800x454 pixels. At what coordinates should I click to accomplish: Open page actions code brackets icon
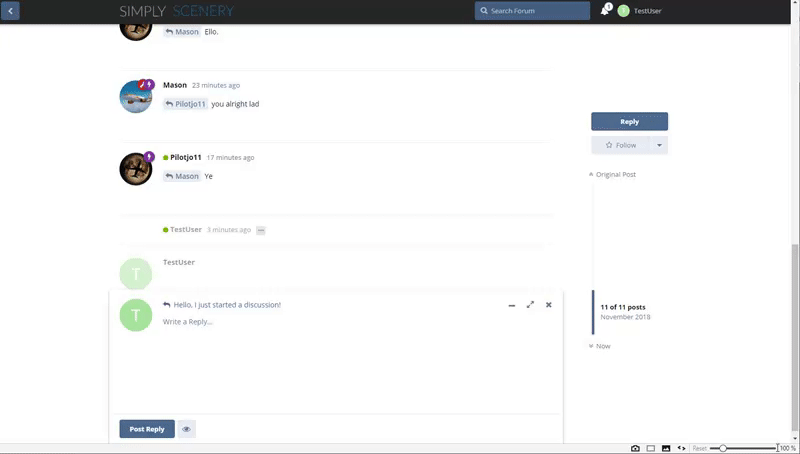coord(681,448)
